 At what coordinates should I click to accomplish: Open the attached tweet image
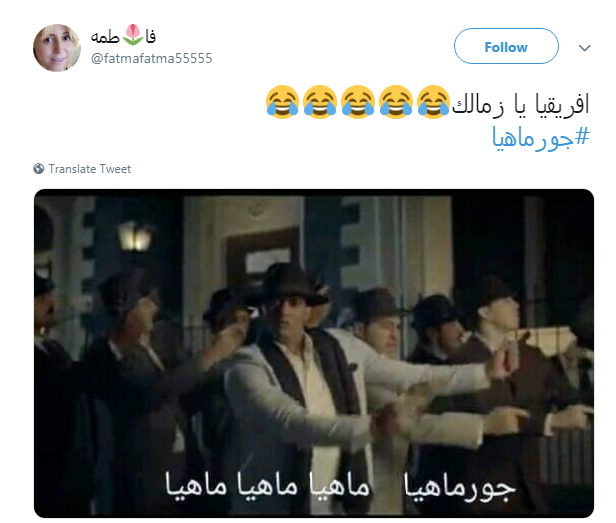314,353
